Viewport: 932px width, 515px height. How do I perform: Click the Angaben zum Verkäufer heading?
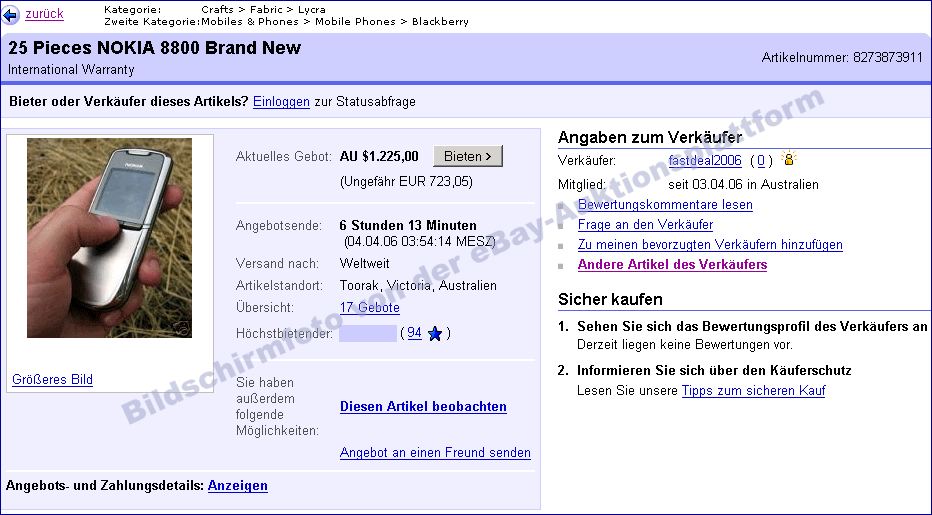point(650,137)
